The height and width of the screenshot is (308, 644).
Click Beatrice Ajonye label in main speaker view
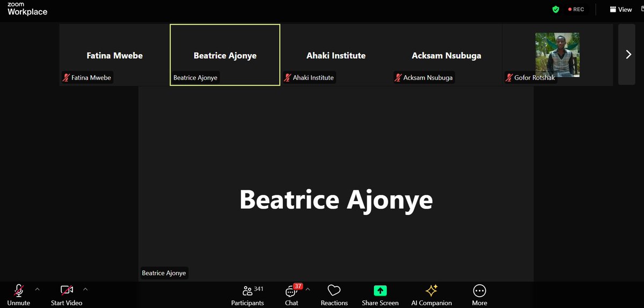pos(164,273)
